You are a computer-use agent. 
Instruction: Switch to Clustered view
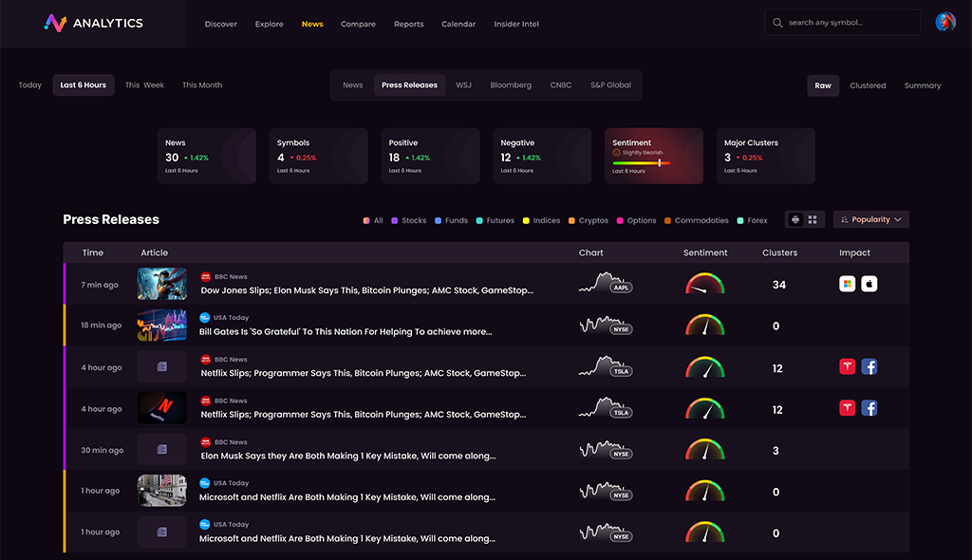(x=868, y=85)
